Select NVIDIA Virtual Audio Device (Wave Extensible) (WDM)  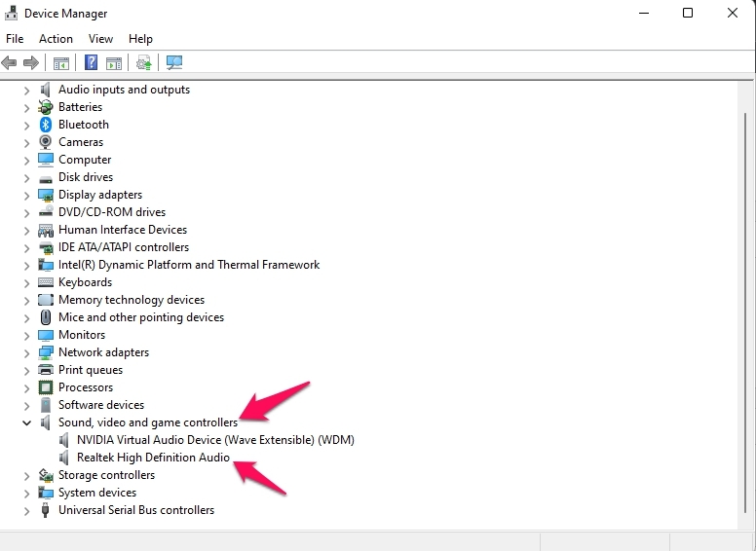coord(215,440)
